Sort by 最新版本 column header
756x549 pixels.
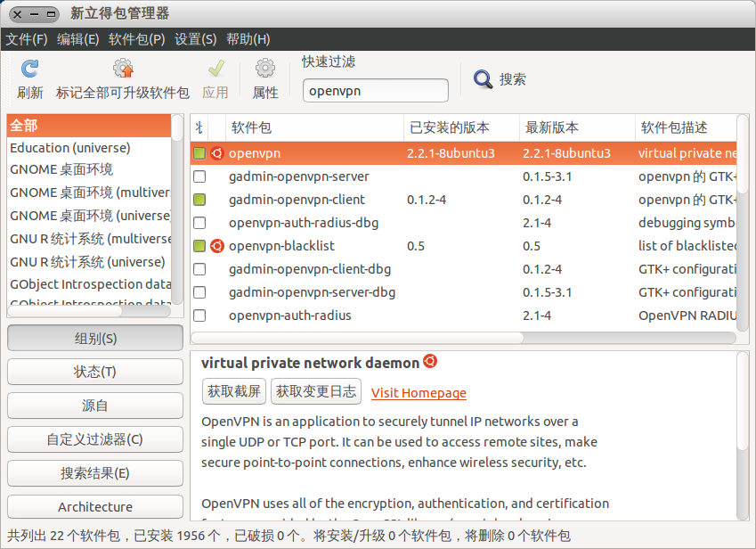click(577, 127)
